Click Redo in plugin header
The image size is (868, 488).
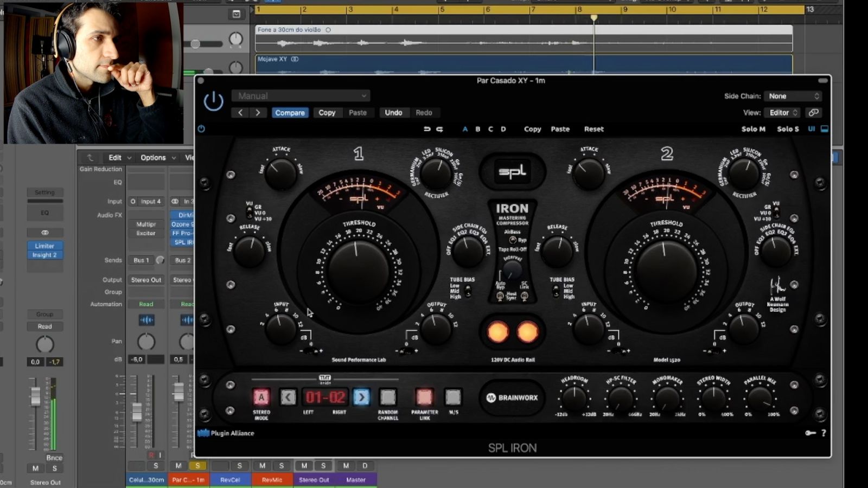[x=424, y=113]
